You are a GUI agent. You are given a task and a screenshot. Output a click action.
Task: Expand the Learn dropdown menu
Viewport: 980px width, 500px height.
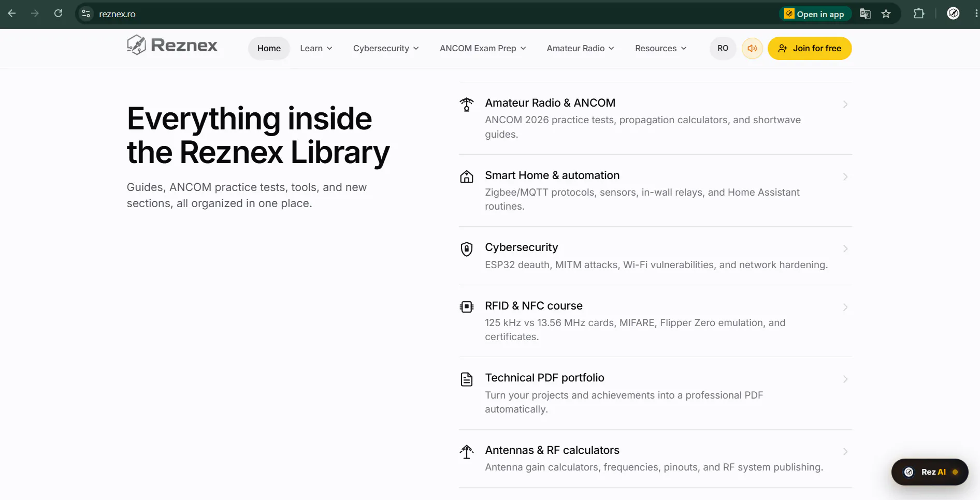point(316,48)
